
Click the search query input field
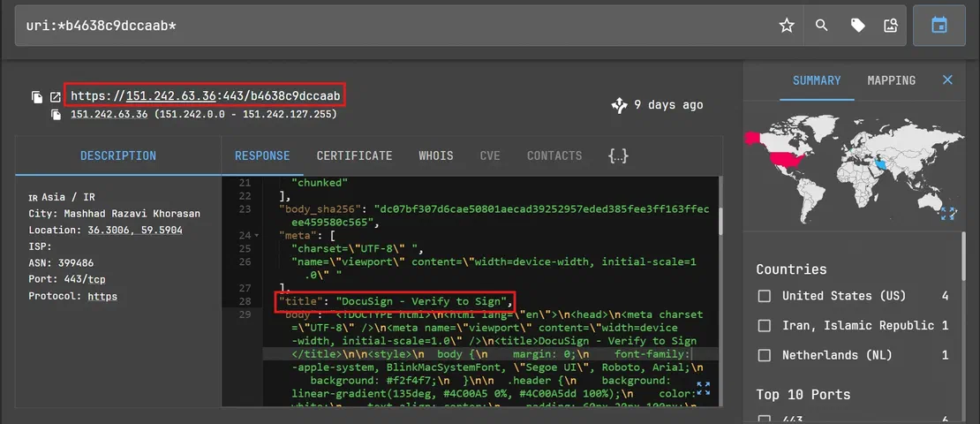click(x=394, y=26)
